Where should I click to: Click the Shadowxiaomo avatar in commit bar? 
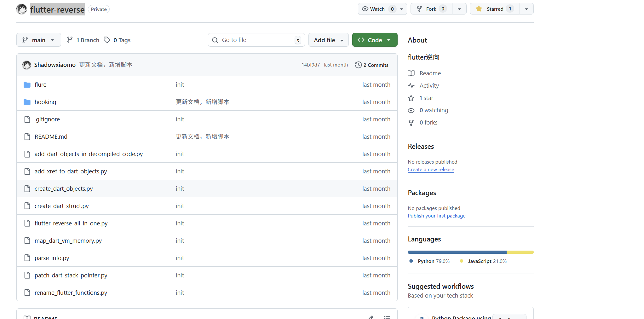click(26, 65)
